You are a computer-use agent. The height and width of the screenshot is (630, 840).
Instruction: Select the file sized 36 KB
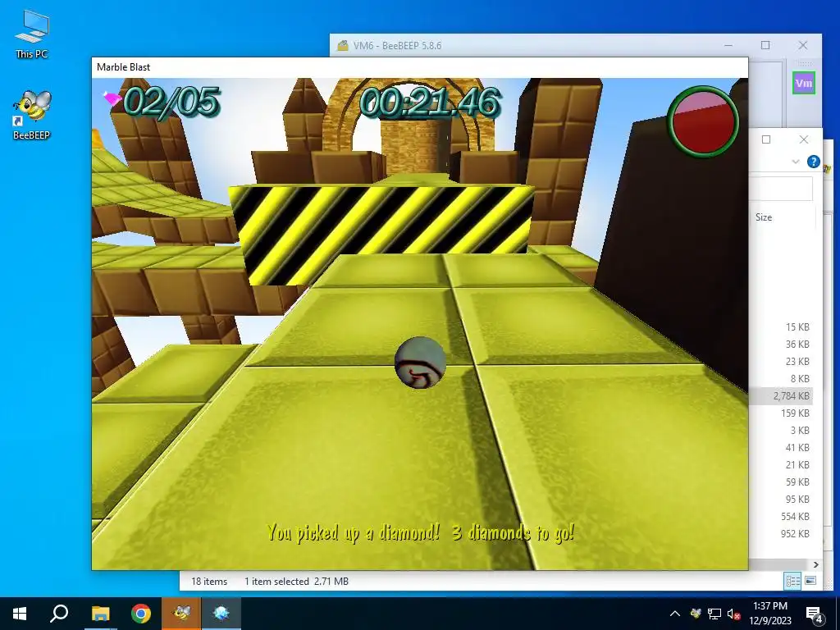[x=797, y=344]
